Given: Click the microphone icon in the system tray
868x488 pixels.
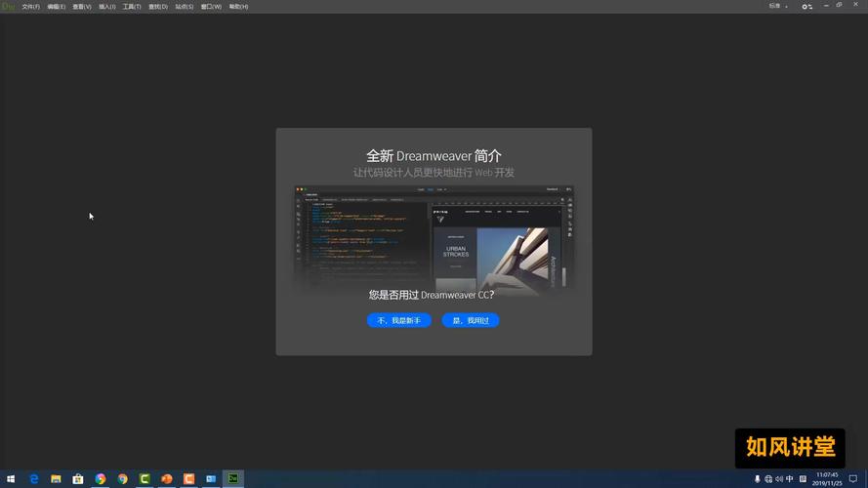Looking at the screenshot, I should pyautogui.click(x=758, y=479).
